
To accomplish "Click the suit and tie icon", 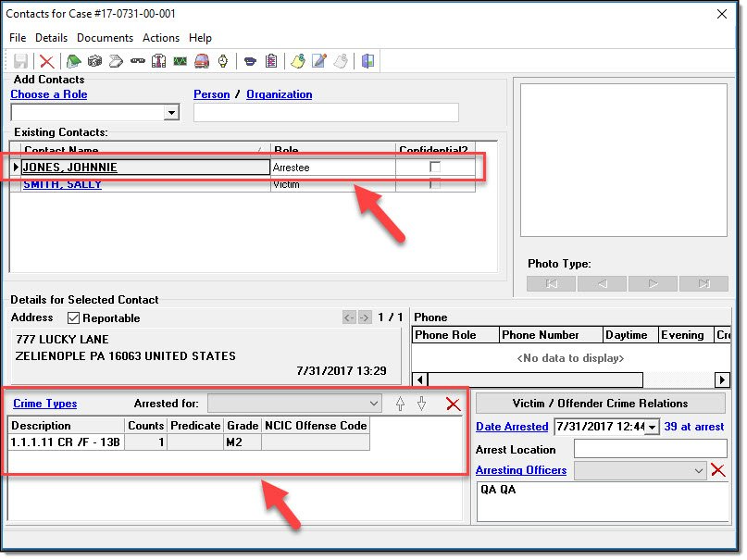I will click(x=158, y=62).
